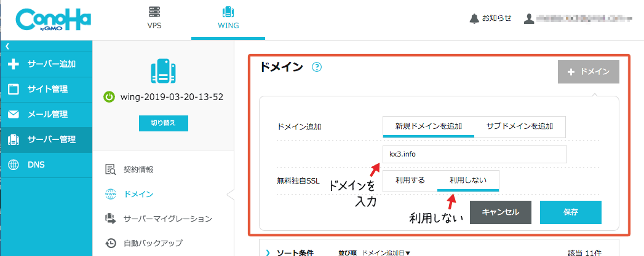Click the VPS server icon
The height and width of the screenshot is (256, 644).
pos(154,12)
